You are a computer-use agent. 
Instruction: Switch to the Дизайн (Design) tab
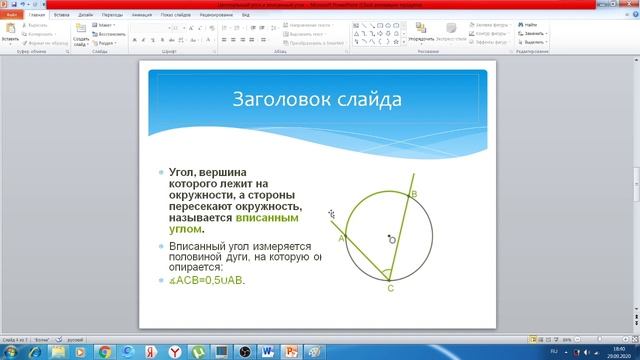point(85,15)
